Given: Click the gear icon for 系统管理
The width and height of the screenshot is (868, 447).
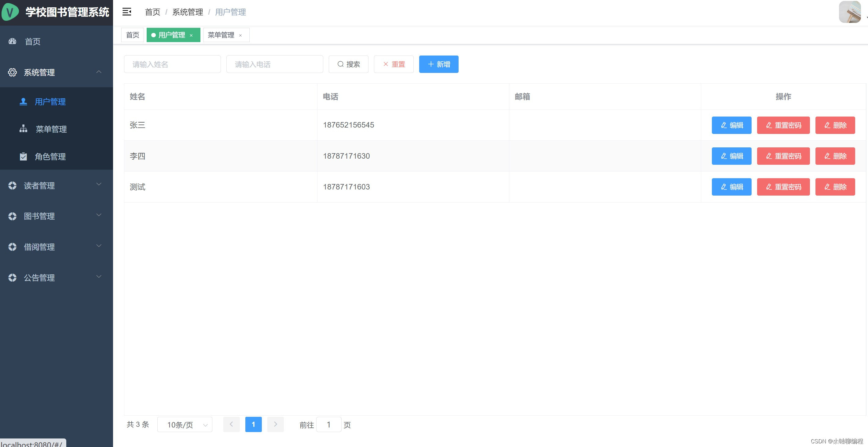Looking at the screenshot, I should tap(13, 72).
